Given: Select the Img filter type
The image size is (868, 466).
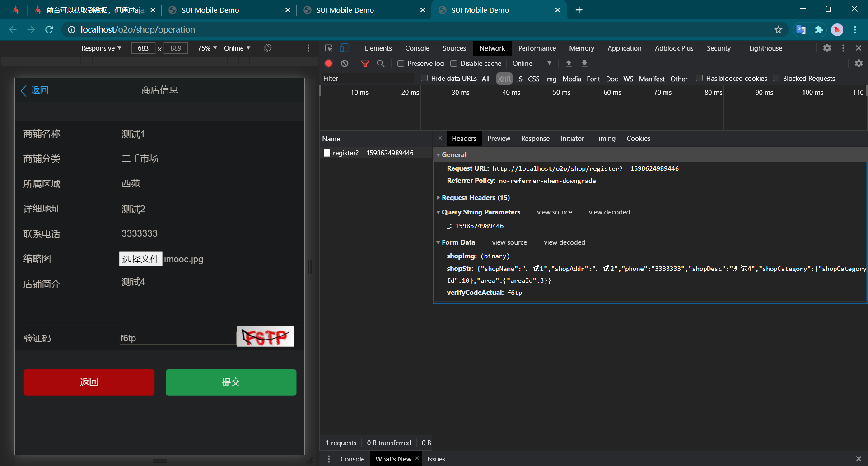Looking at the screenshot, I should pos(551,79).
